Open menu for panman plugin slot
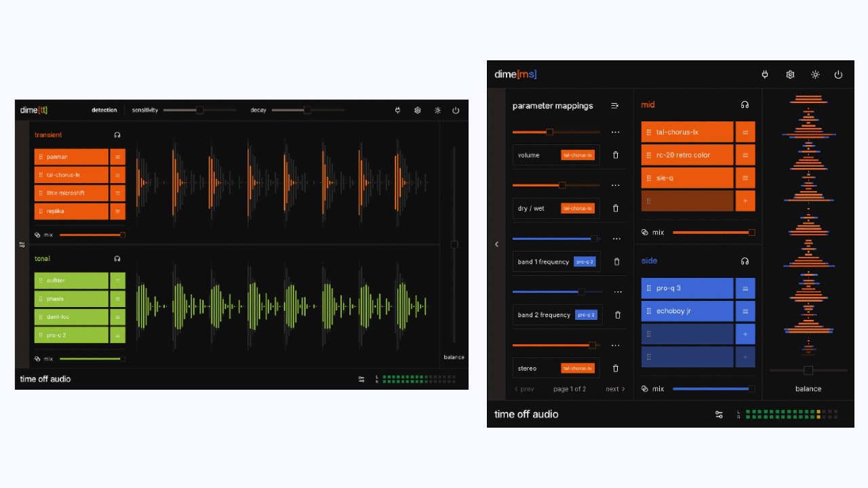Screen dimensions: 868x488 117,157
